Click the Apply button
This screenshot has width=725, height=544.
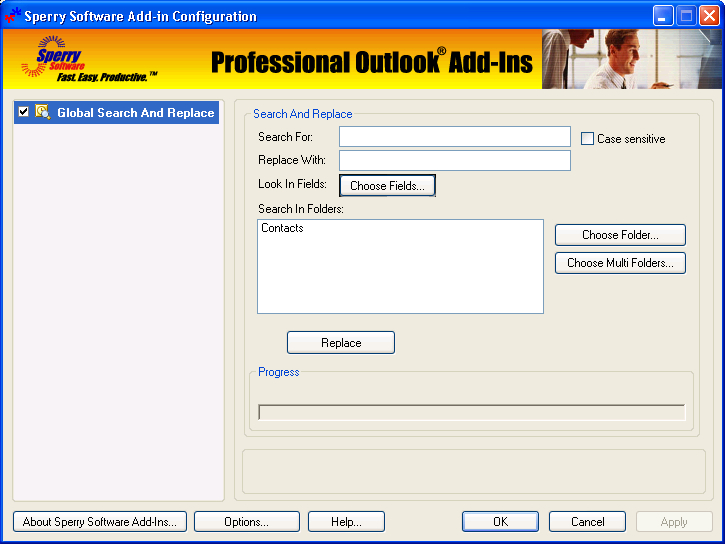[x=674, y=522]
